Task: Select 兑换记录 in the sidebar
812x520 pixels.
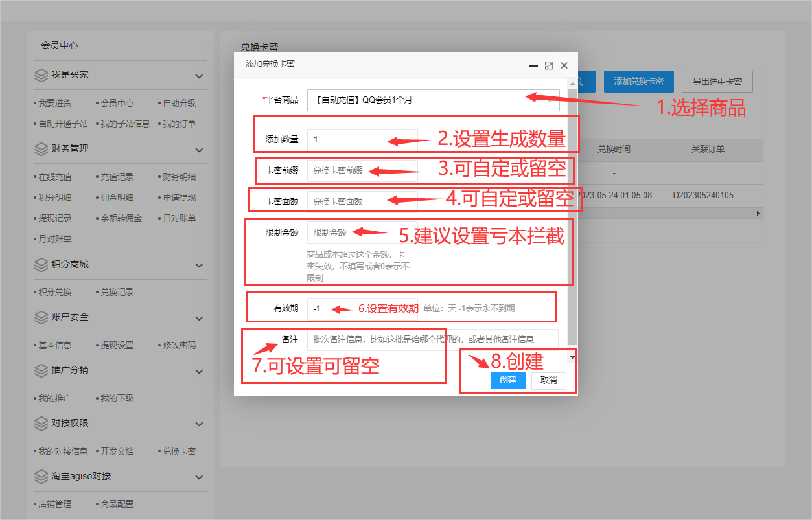Action: [x=117, y=292]
